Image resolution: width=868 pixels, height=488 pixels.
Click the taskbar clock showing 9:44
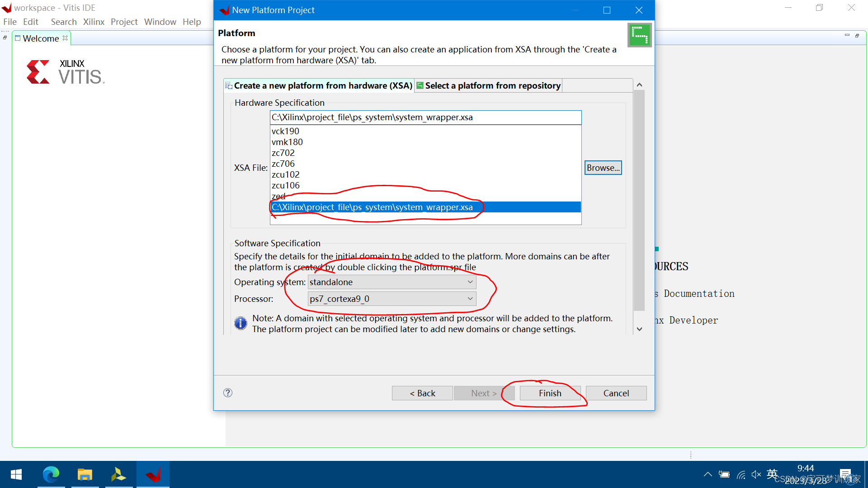(806, 468)
